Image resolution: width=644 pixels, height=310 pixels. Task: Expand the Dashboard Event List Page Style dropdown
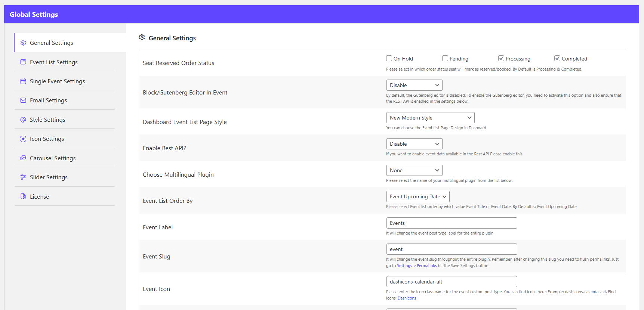pyautogui.click(x=430, y=118)
